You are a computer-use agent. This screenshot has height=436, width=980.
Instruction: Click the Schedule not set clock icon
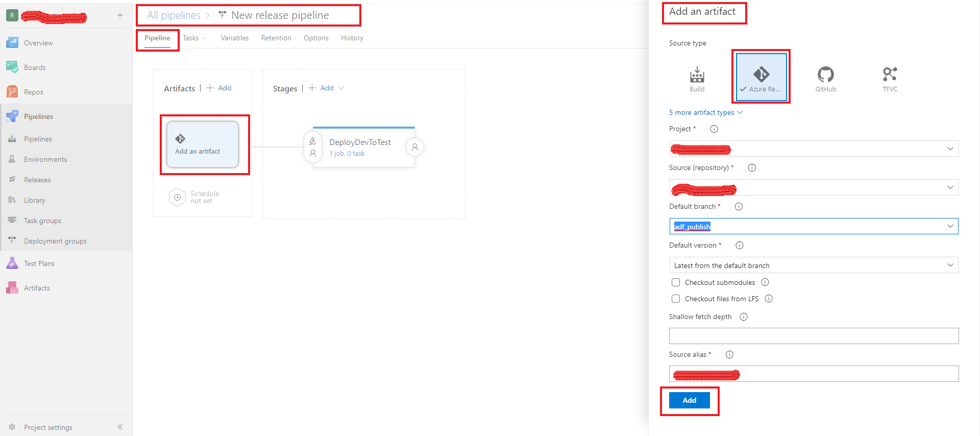pyautogui.click(x=177, y=197)
